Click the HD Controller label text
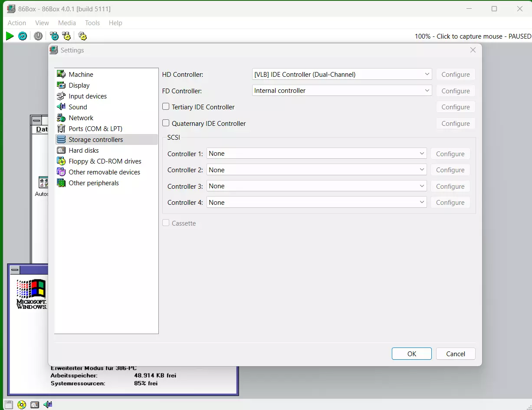Viewport: 532px width, 410px height. coord(183,74)
